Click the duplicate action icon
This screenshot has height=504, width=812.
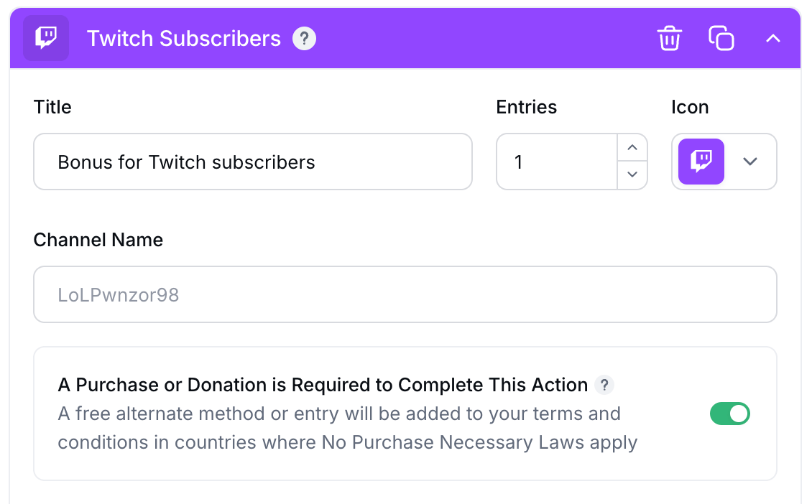pos(721,38)
